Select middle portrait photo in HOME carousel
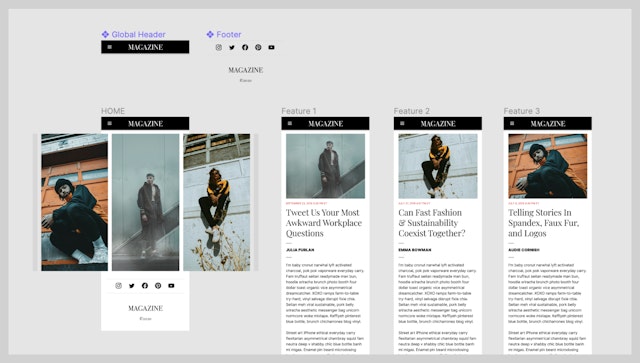The height and width of the screenshot is (363, 640). (x=145, y=202)
